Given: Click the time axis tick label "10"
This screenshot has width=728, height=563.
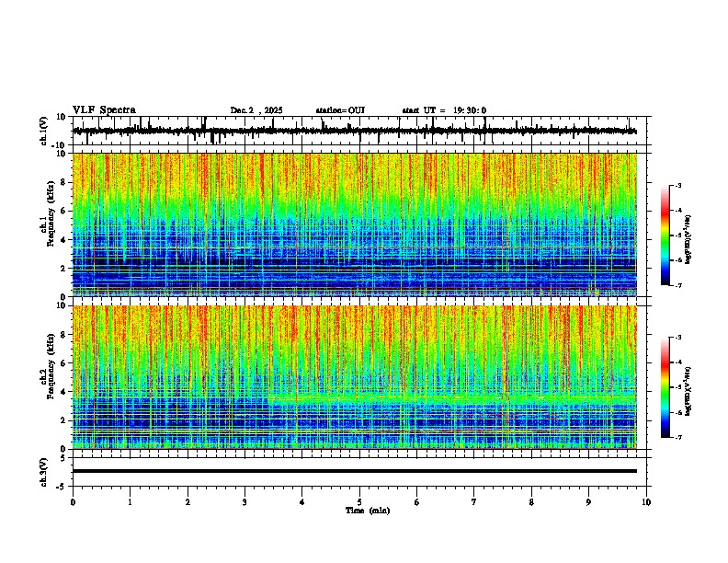Looking at the screenshot, I should click(646, 502).
